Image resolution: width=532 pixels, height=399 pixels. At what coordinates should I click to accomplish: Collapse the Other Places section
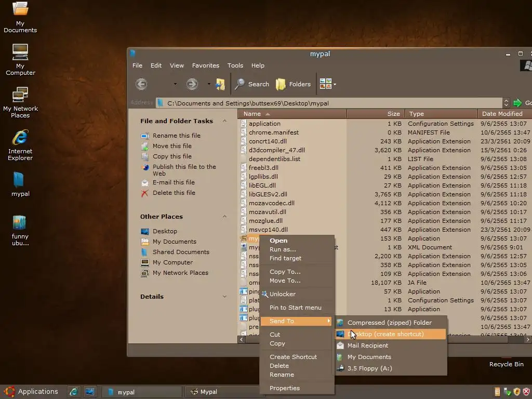click(224, 217)
